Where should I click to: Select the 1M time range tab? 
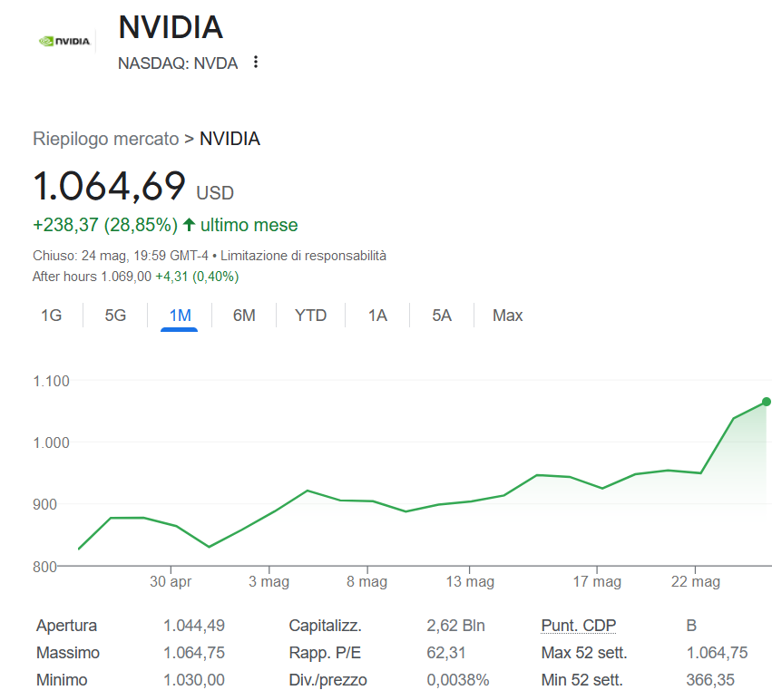click(180, 316)
